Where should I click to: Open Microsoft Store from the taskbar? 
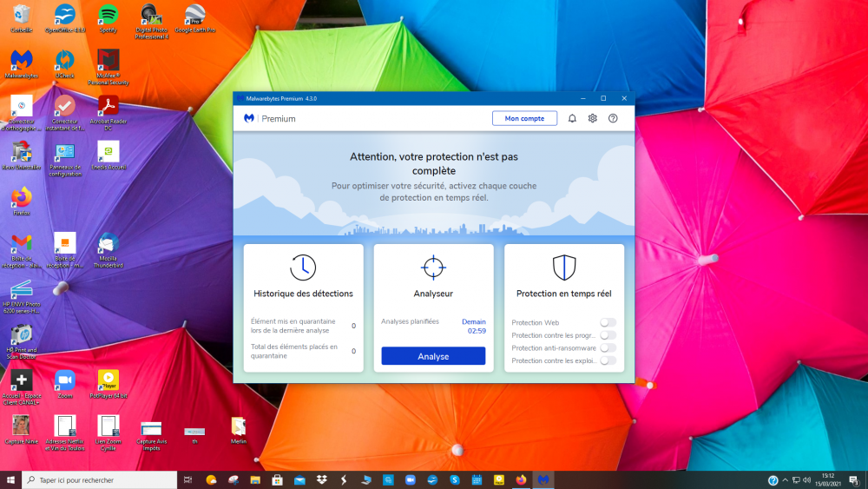[x=278, y=479]
